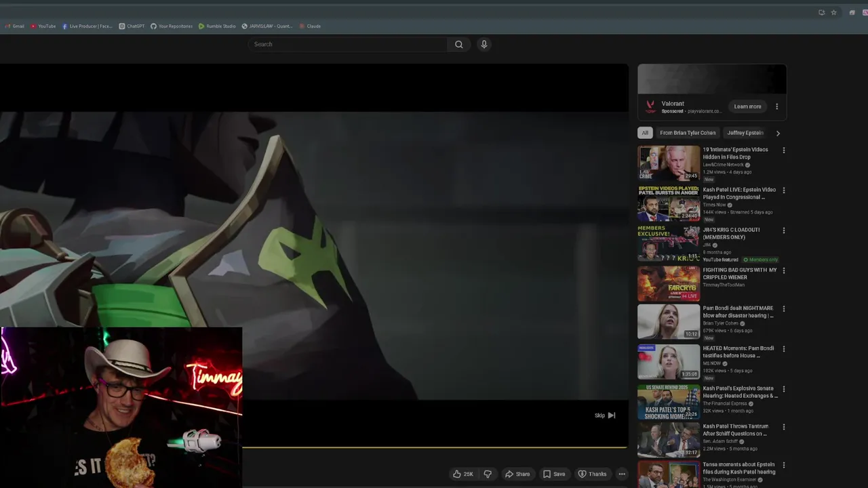Open options for Kash Patel's Explosive Senate
The height and width of the screenshot is (488, 868).
point(784,389)
